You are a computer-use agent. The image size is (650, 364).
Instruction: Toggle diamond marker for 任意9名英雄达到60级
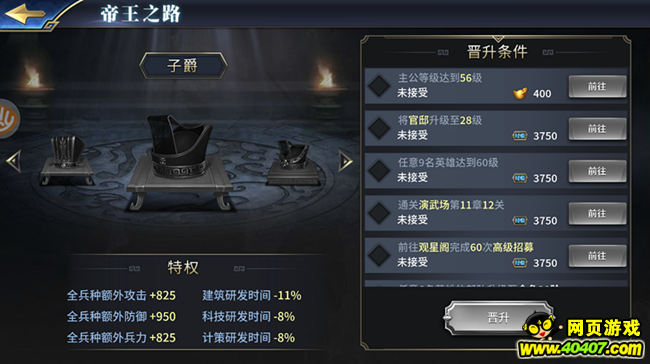[x=379, y=171]
